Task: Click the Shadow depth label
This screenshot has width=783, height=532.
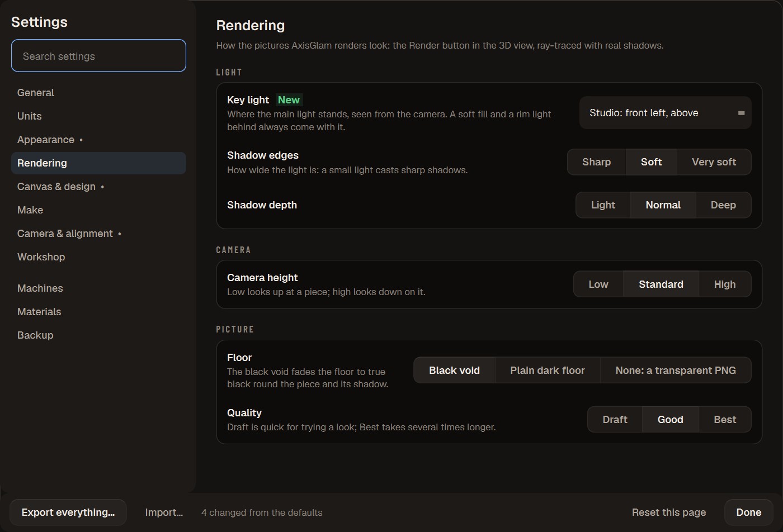Action: (x=262, y=205)
